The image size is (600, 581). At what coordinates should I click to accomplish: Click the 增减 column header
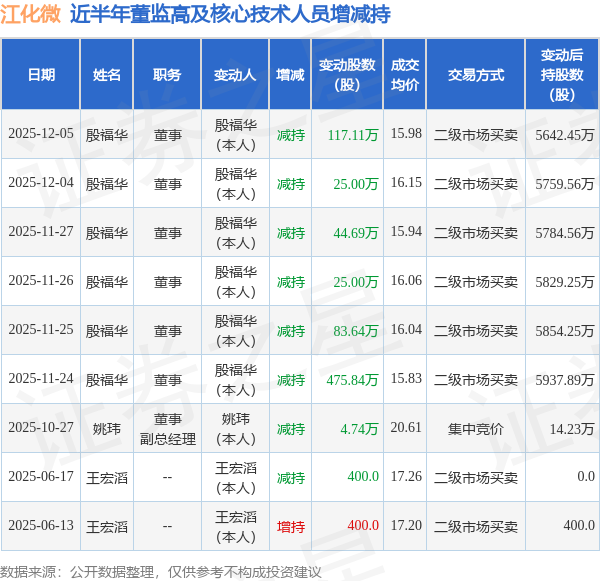[290, 74]
